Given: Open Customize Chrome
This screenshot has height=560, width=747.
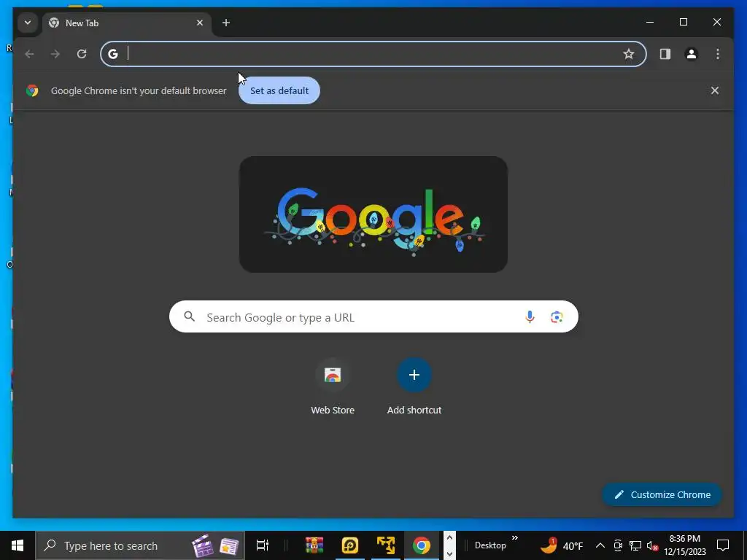Looking at the screenshot, I should coord(662,494).
